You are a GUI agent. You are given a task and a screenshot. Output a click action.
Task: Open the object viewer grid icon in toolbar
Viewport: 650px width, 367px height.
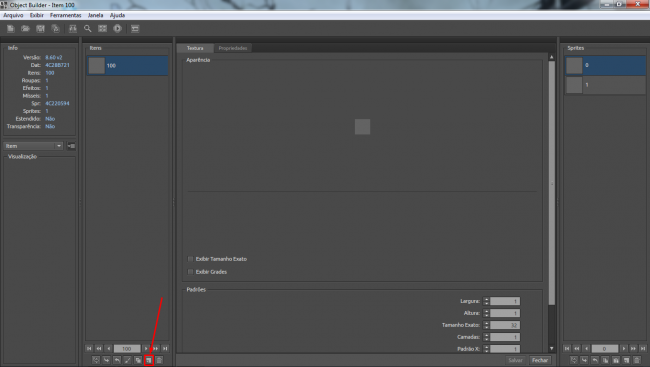[102, 29]
